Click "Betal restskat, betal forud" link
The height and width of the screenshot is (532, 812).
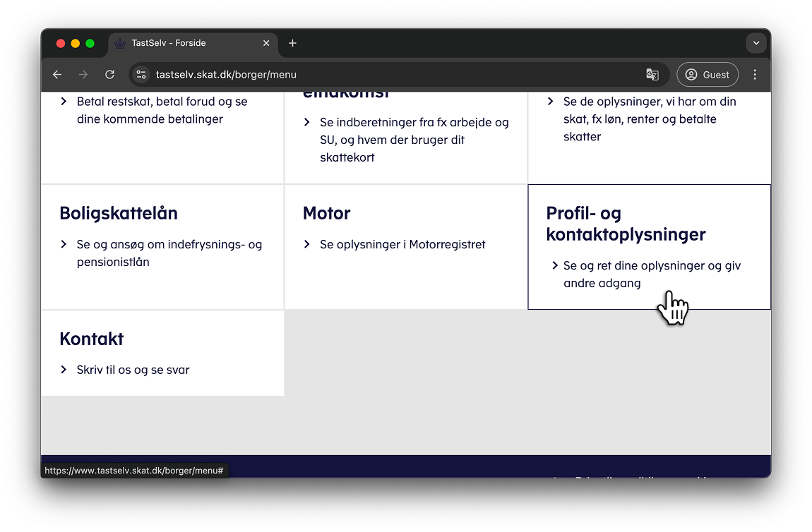click(162, 102)
